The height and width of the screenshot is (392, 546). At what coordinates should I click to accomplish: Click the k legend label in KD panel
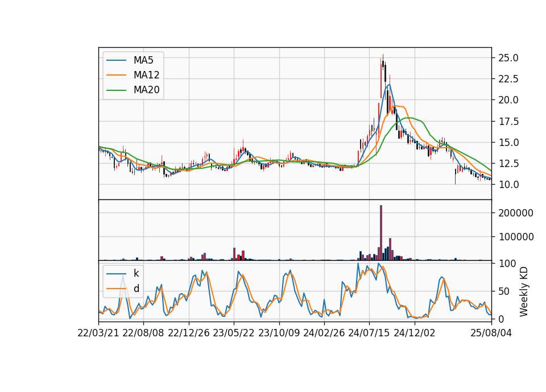coord(136,273)
